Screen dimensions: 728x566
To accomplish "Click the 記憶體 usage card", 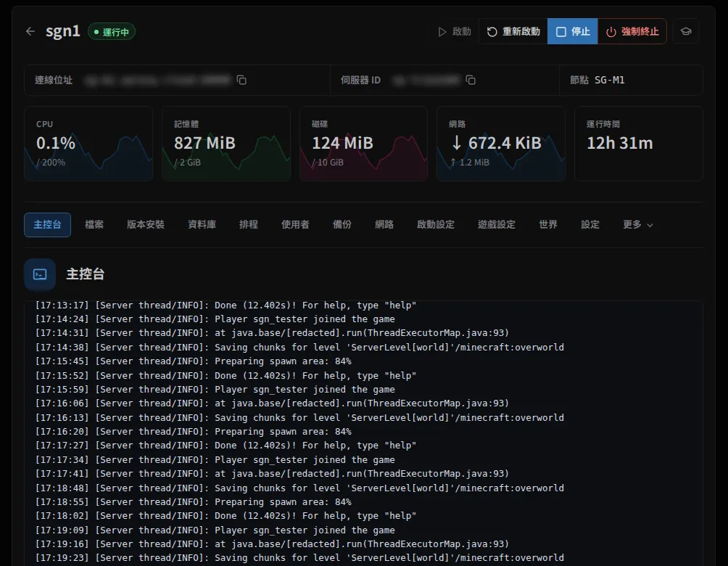I will click(226, 144).
